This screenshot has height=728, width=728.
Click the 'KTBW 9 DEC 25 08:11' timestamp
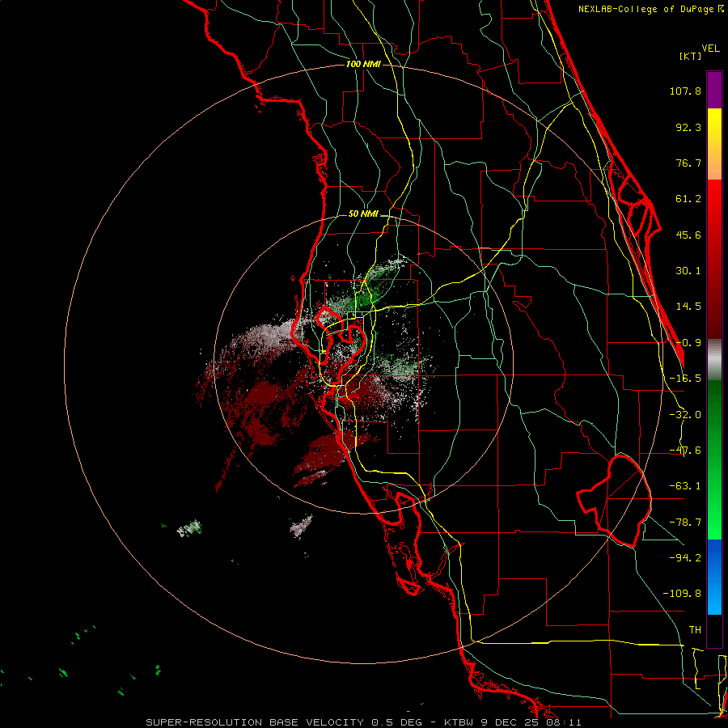513,722
